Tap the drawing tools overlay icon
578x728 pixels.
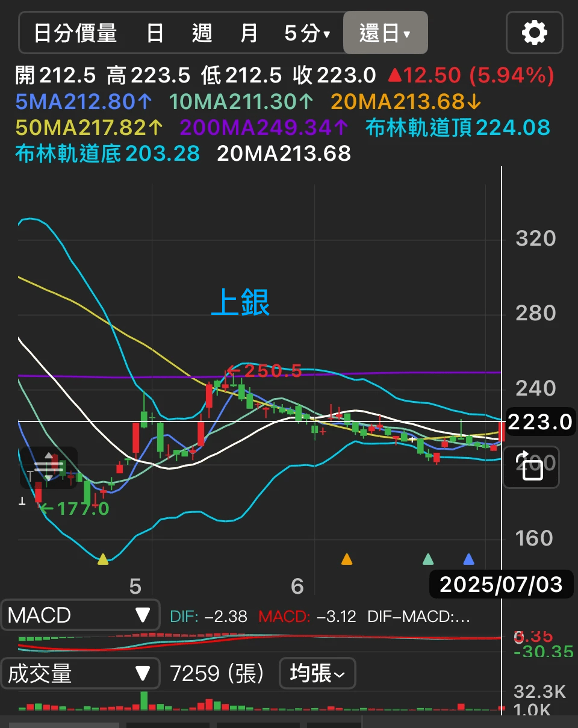[48, 467]
